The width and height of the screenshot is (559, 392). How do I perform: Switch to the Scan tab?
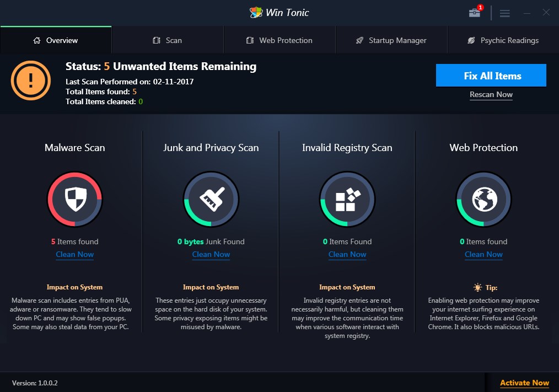pyautogui.click(x=168, y=40)
